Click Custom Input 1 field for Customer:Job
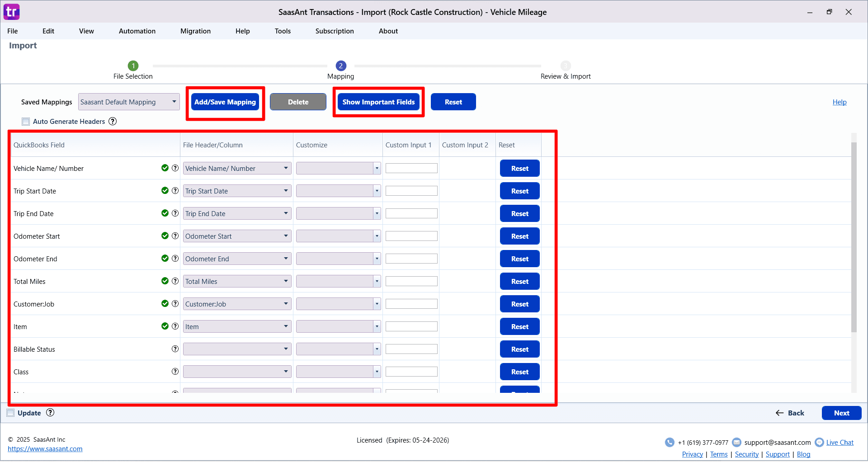Image resolution: width=868 pixels, height=462 pixels. coord(411,304)
